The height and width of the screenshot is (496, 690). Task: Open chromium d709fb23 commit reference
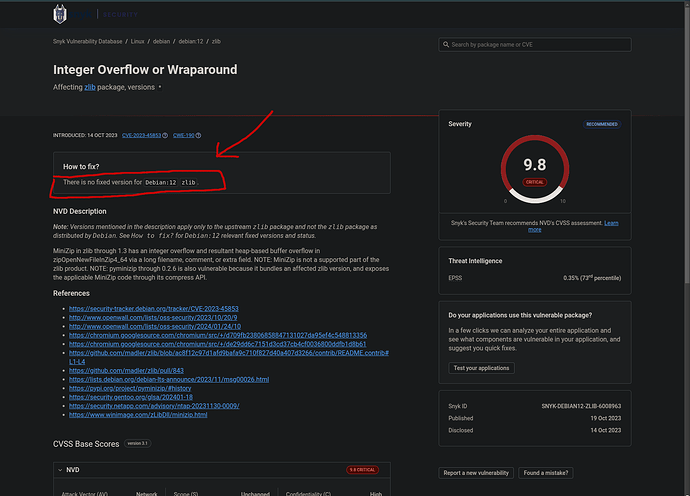(218, 335)
